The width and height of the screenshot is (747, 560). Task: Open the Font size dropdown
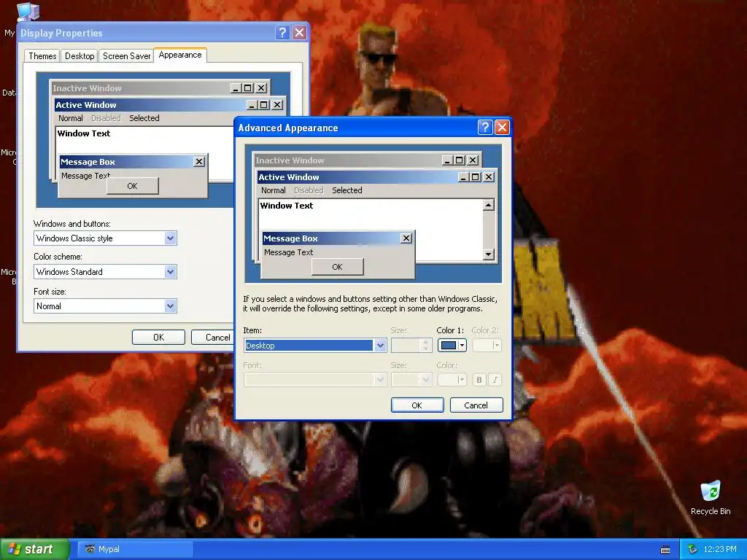(x=171, y=306)
